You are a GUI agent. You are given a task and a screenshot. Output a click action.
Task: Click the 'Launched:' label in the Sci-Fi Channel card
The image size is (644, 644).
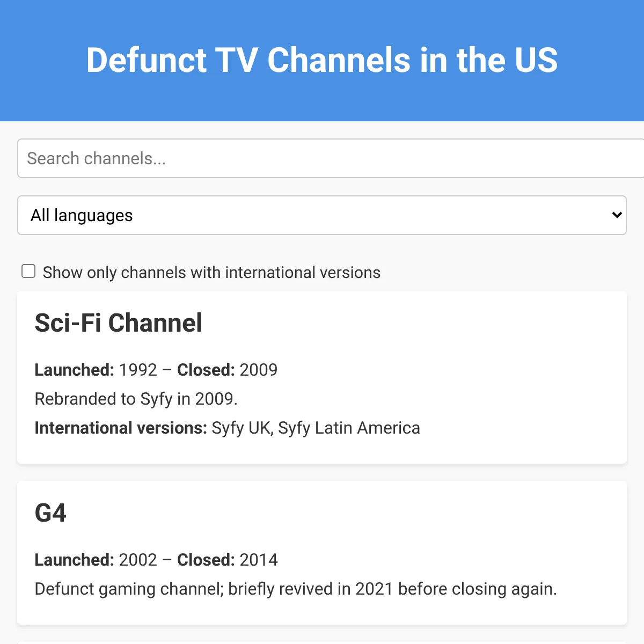(74, 370)
